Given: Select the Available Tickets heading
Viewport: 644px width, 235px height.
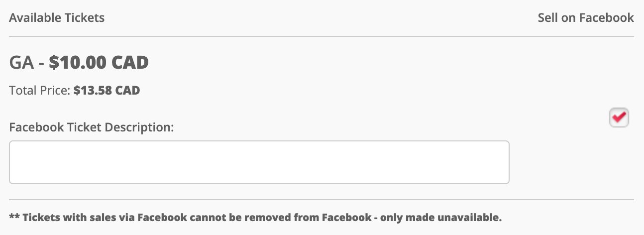Looking at the screenshot, I should click(57, 18).
